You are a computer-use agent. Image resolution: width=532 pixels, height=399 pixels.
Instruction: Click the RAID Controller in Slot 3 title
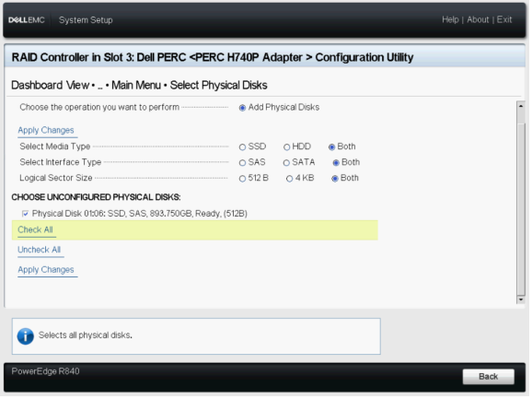pos(214,58)
